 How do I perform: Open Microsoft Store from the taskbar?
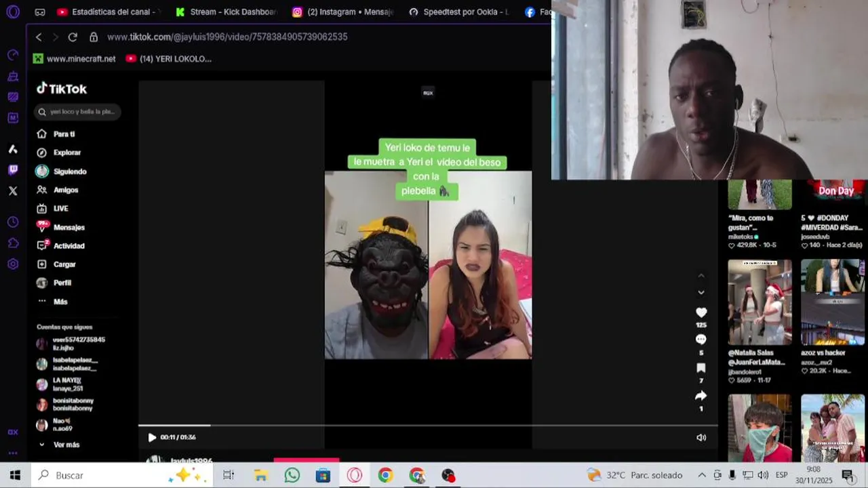(x=323, y=475)
